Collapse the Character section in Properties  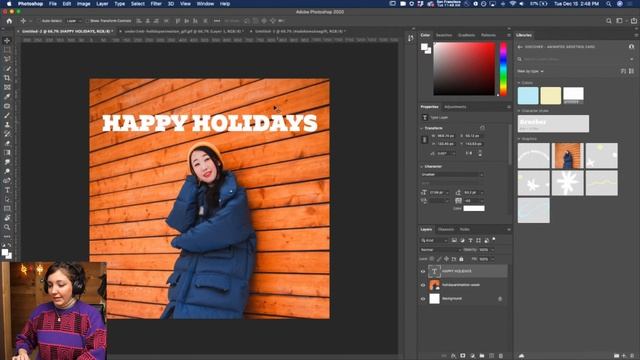(x=422, y=167)
